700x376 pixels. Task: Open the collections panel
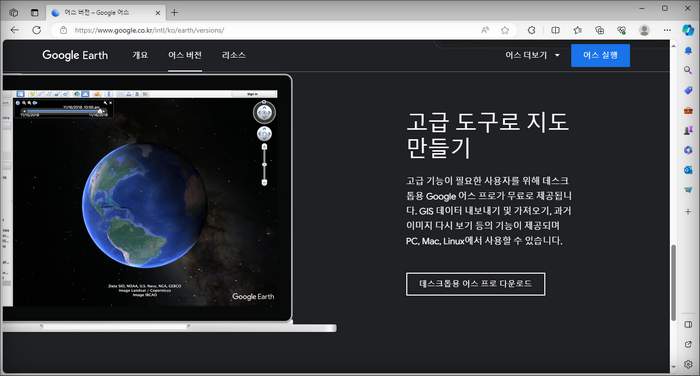[x=600, y=30]
